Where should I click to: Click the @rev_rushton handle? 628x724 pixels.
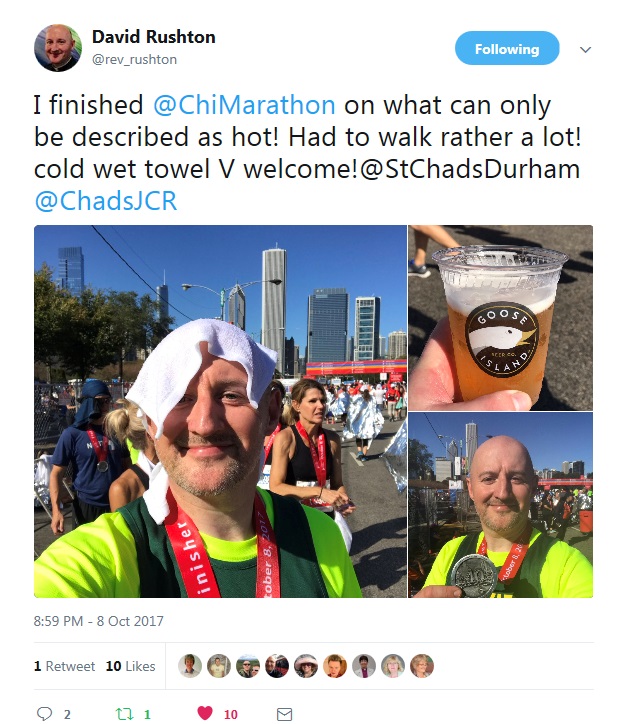134,60
